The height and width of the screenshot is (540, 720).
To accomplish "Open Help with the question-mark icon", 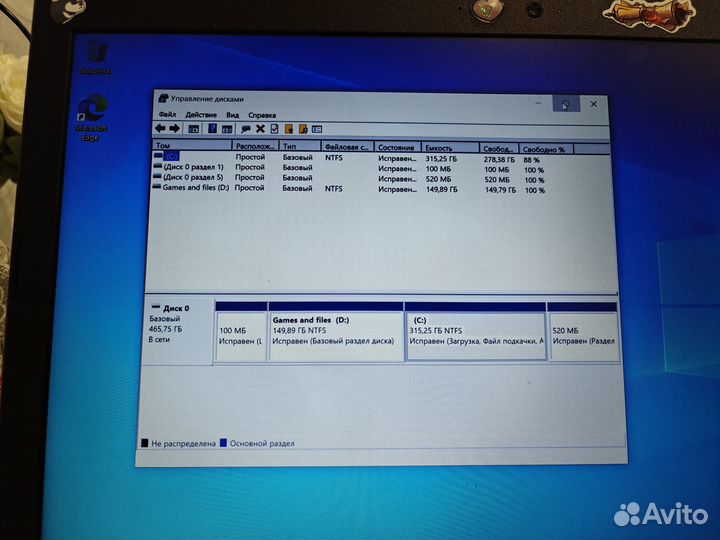I will click(x=212, y=129).
